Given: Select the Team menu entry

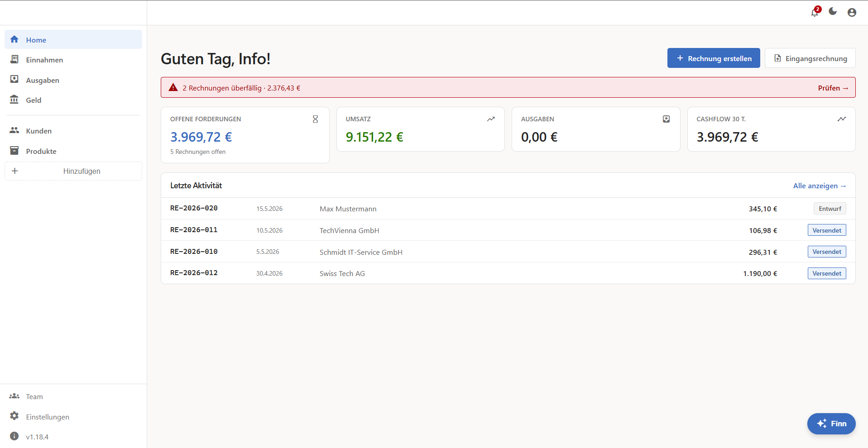Looking at the screenshot, I should [x=73, y=396].
